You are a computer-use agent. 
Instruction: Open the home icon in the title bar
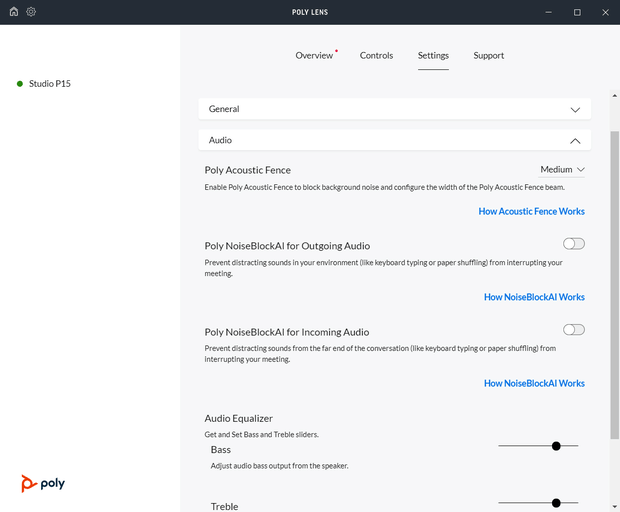[x=14, y=11]
